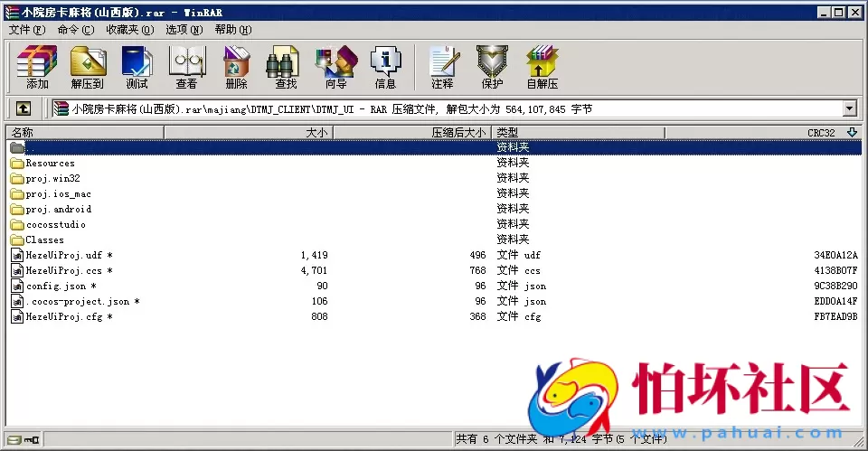The height and width of the screenshot is (451, 868).
Task: Select the HezeUiProj.cfg file icon
Action: [x=17, y=316]
